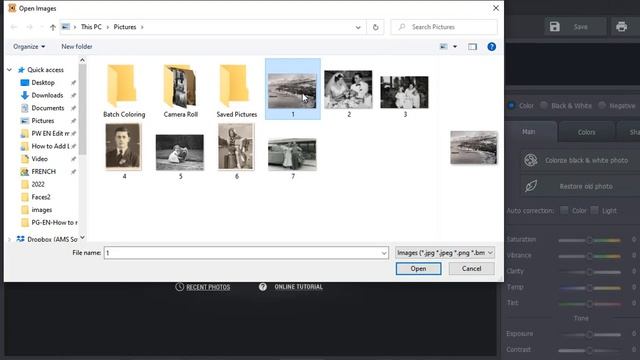This screenshot has width=640, height=360.
Task: Toggle the preview pane icon
Action: 472,47
